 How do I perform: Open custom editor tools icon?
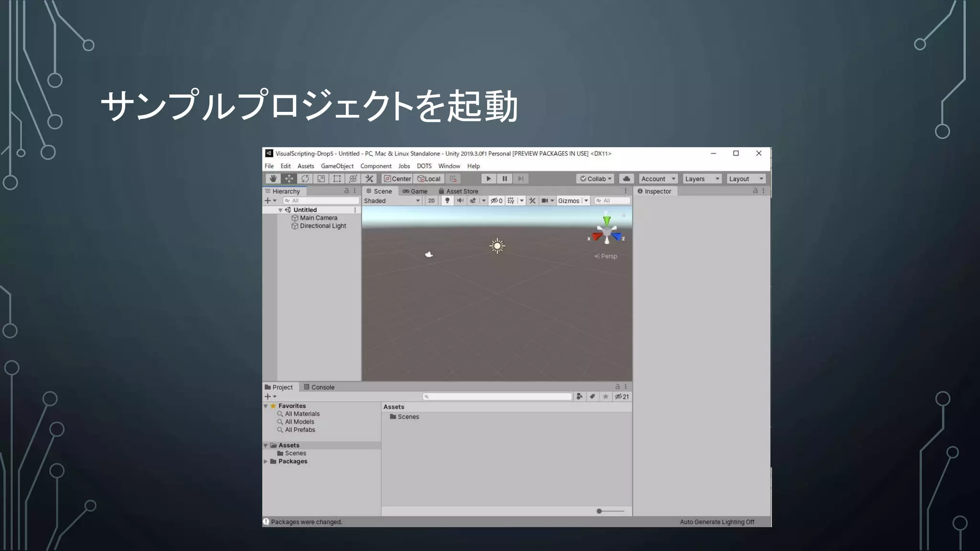[369, 178]
